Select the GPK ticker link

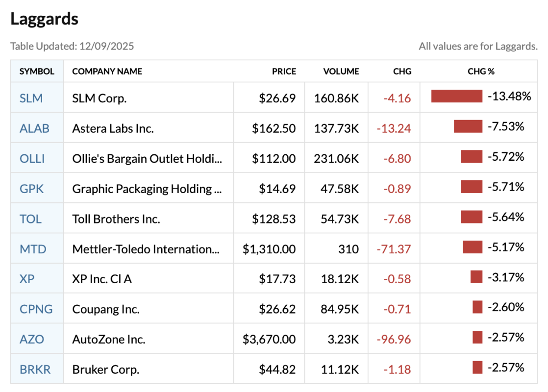click(x=32, y=189)
